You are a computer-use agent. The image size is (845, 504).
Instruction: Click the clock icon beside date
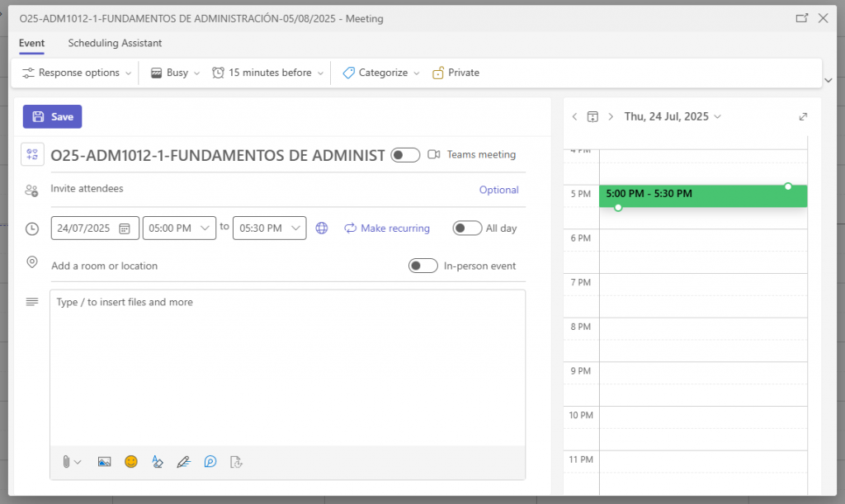[x=32, y=228]
